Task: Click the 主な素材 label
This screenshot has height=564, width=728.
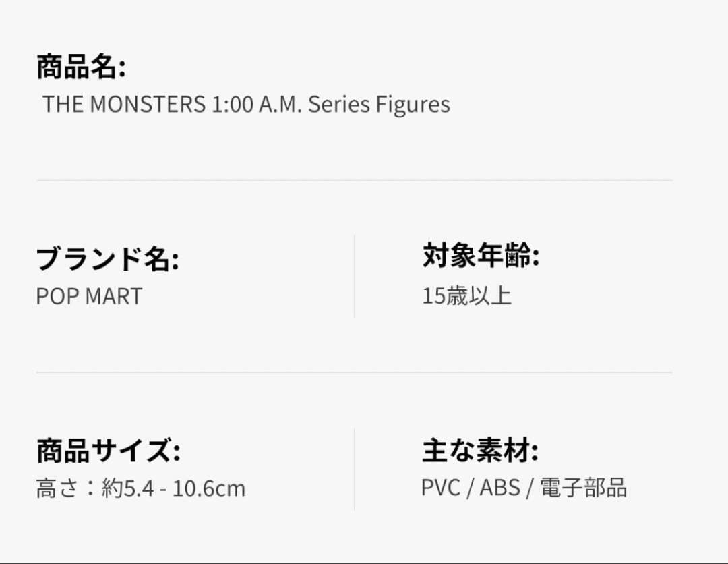Action: coord(480,451)
